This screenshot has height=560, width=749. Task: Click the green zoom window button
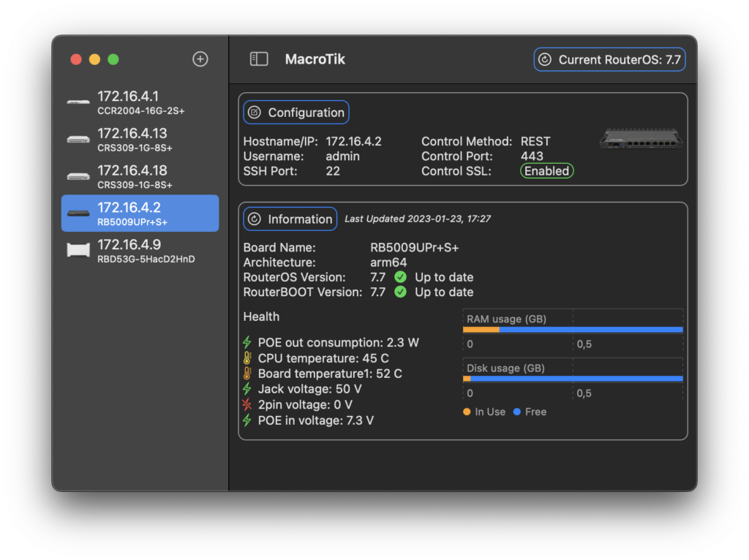click(113, 59)
